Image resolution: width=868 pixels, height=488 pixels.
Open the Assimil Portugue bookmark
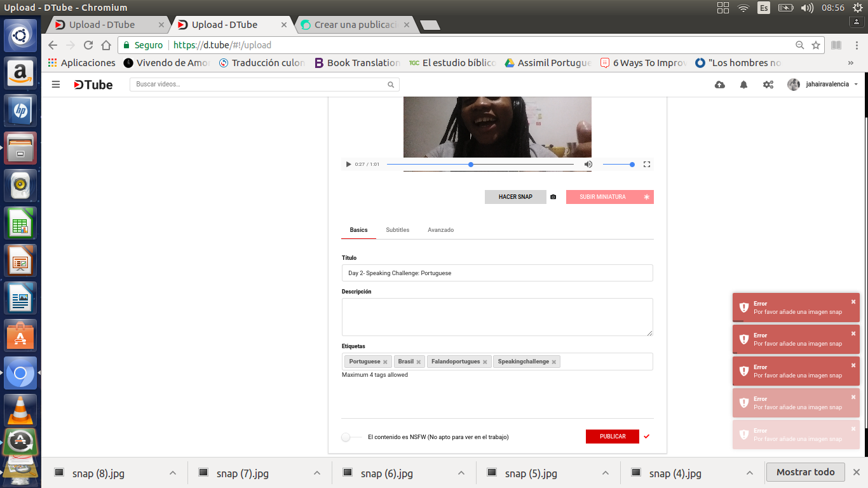coord(548,63)
